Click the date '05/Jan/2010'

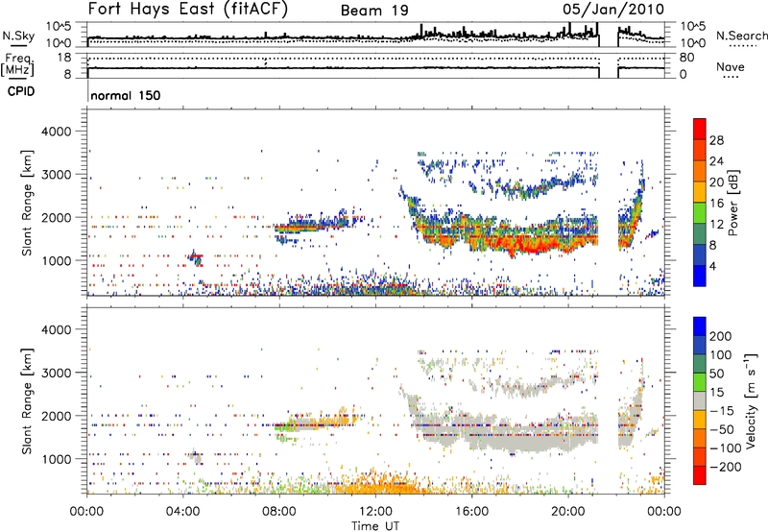click(613, 10)
